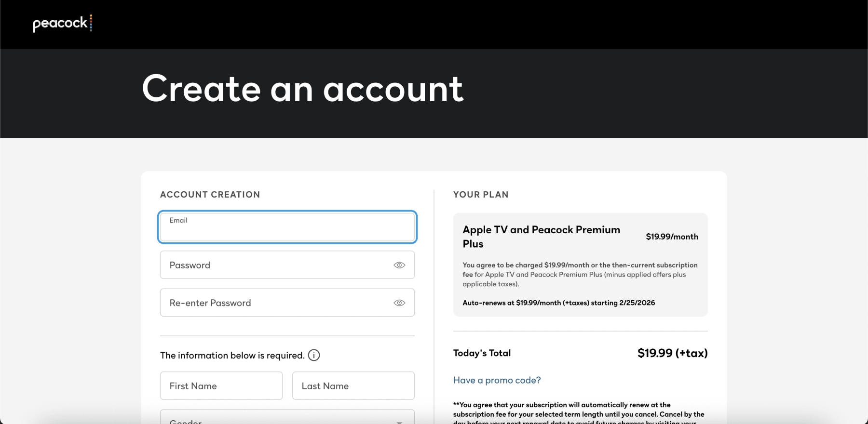Open the required information info icon
Viewport: 868px width, 424px height.
[x=314, y=355]
